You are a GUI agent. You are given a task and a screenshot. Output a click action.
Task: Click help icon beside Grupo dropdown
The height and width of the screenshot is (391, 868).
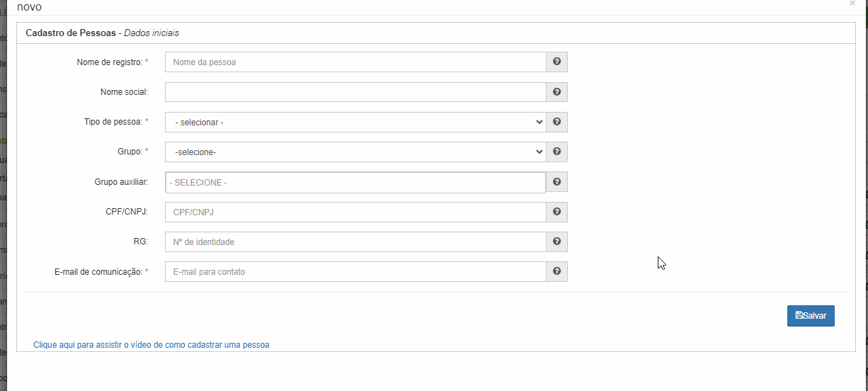tap(557, 152)
